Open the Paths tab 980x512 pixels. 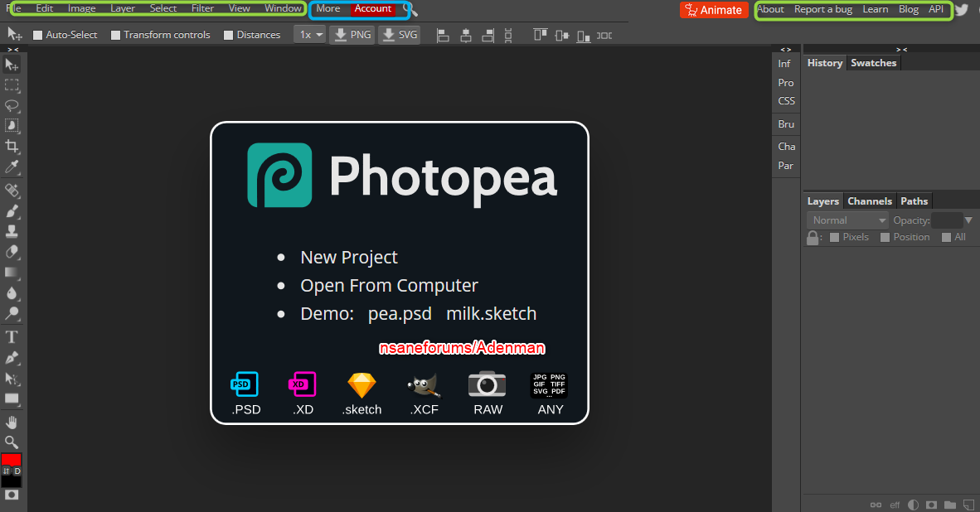coord(914,201)
